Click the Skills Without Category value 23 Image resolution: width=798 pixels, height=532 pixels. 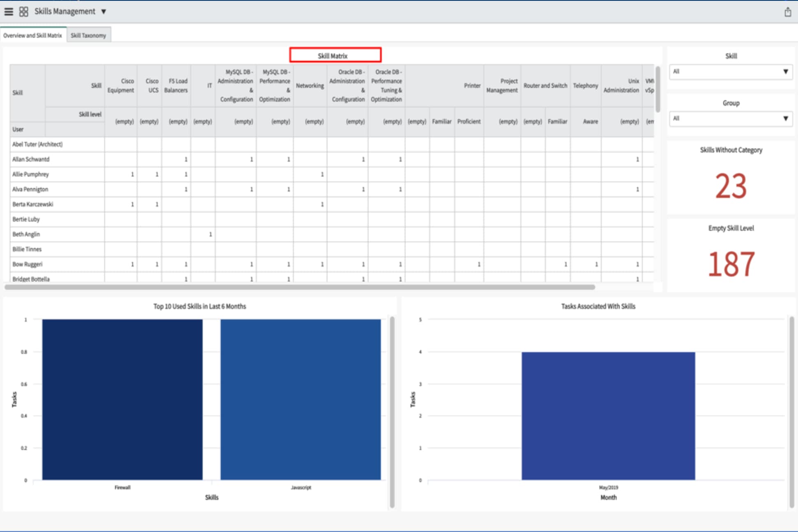pyautogui.click(x=731, y=185)
